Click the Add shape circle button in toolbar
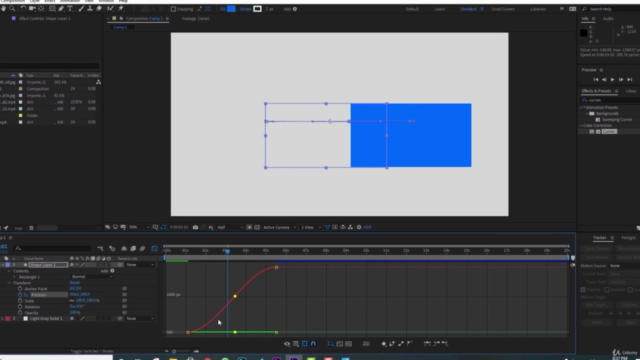Viewport: 640px width, 360px height. (295, 9)
